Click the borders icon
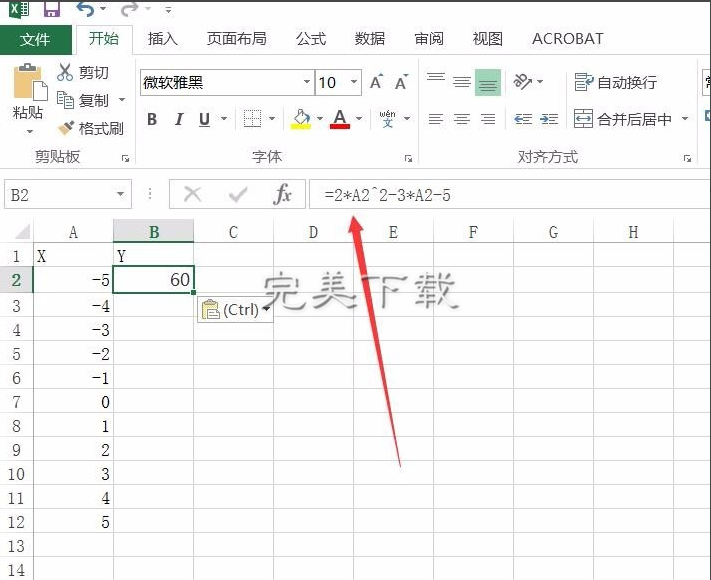711x580 pixels. [252, 119]
